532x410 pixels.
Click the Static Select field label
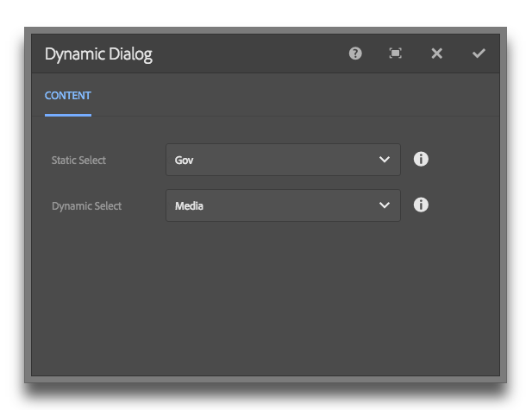[x=78, y=160]
